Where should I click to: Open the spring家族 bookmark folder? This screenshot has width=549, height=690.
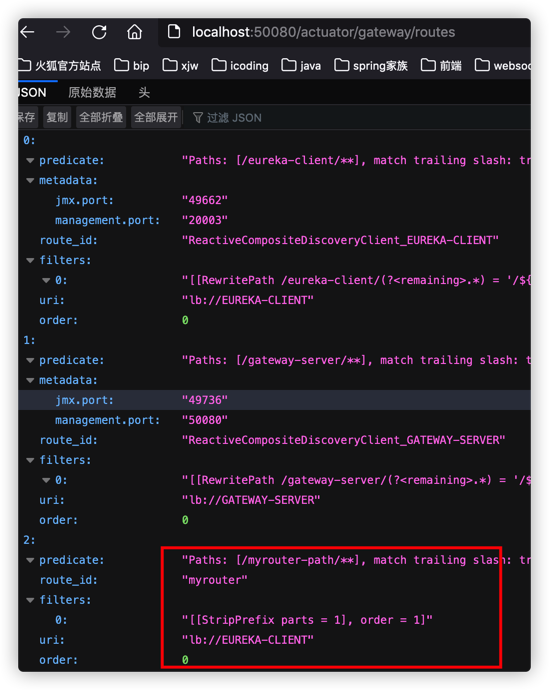(371, 66)
